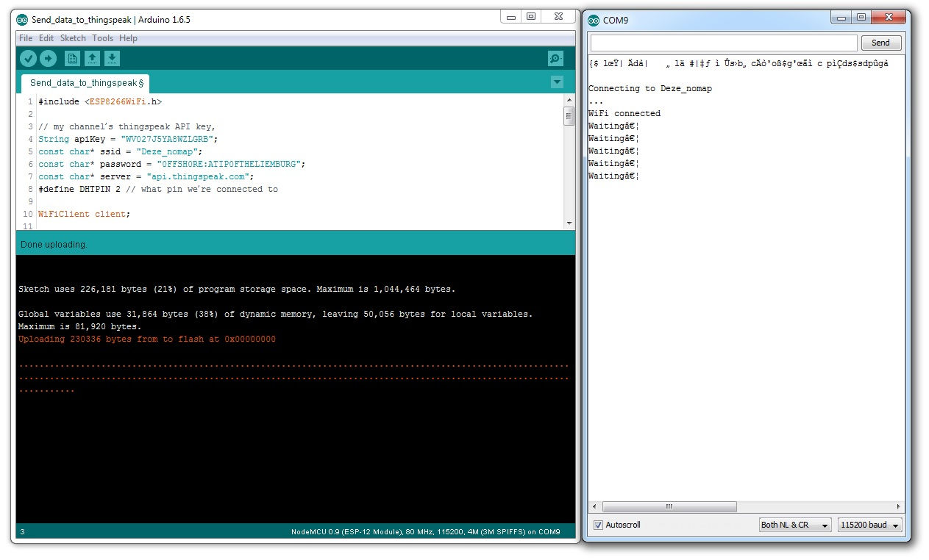This screenshot has width=929, height=560.
Task: Click the editor scrollbar down arrow
Action: coord(569,223)
